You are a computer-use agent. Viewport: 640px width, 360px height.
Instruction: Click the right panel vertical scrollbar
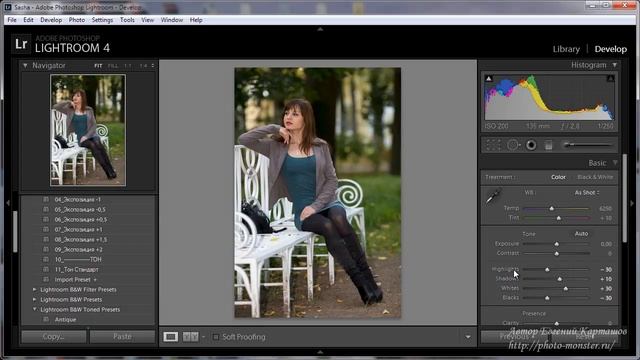point(624,198)
